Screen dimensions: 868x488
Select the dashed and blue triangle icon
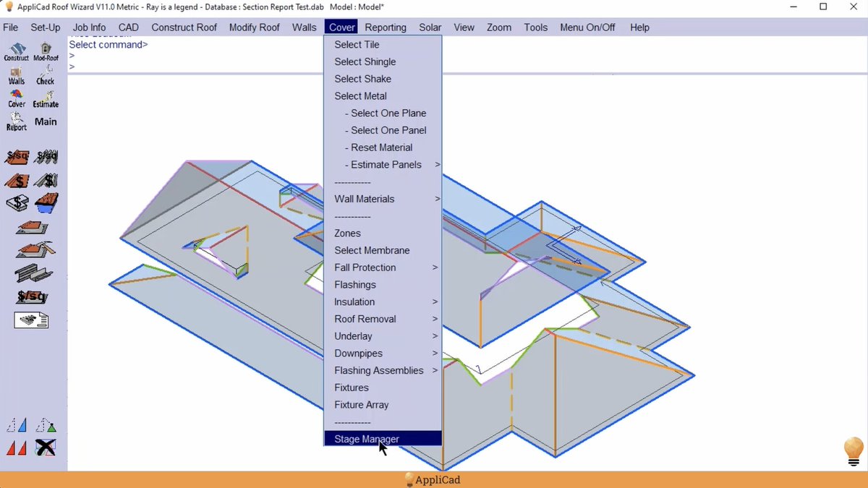[17, 425]
